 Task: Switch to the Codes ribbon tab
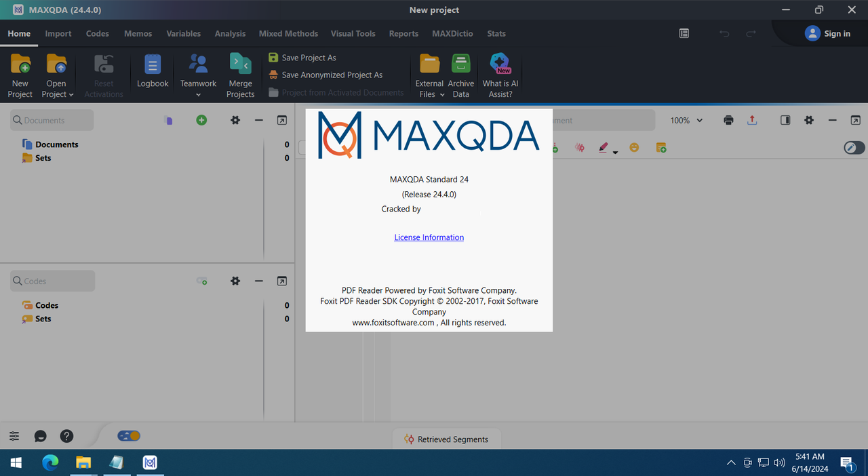(x=98, y=33)
